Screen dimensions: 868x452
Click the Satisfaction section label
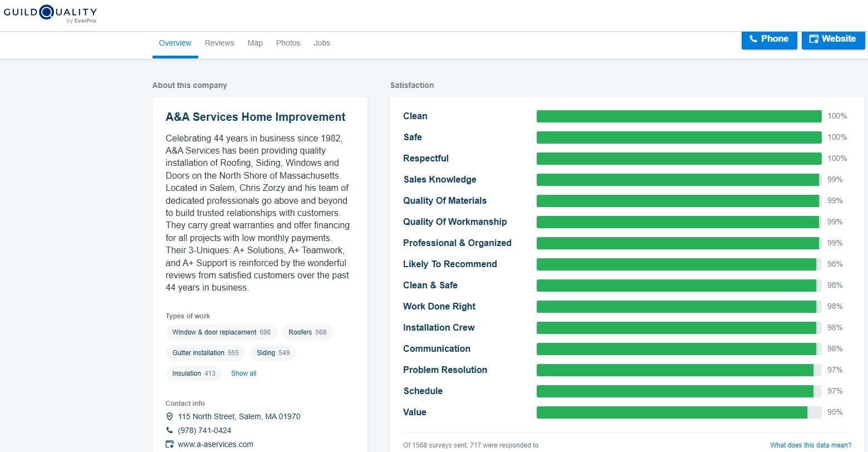click(x=412, y=85)
